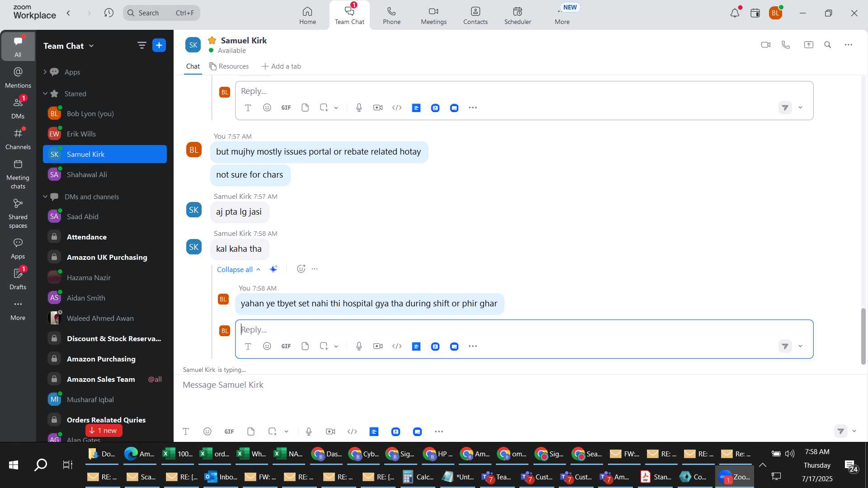Screen dimensions: 868x488
Task: Click video message icon in bottom toolbar
Action: coord(330,432)
